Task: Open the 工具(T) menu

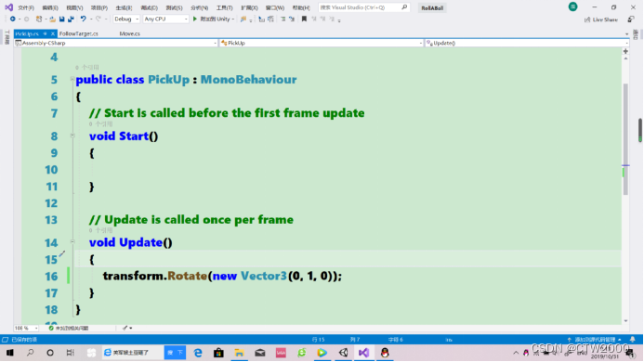Action: pos(224,7)
